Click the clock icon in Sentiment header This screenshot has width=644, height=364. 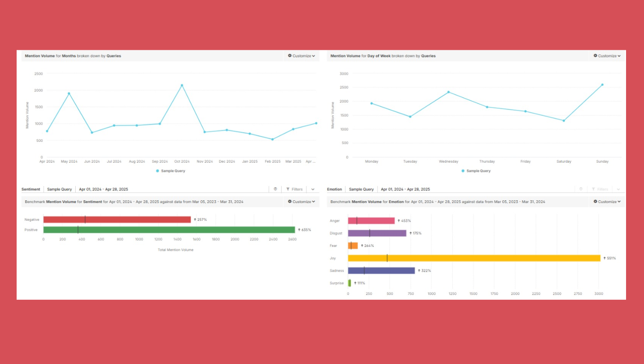coord(275,189)
